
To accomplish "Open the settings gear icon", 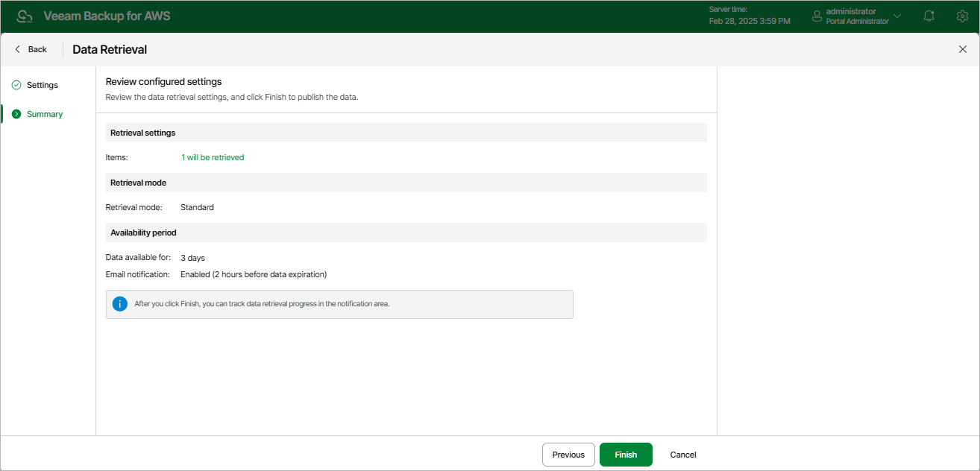I will pyautogui.click(x=962, y=16).
